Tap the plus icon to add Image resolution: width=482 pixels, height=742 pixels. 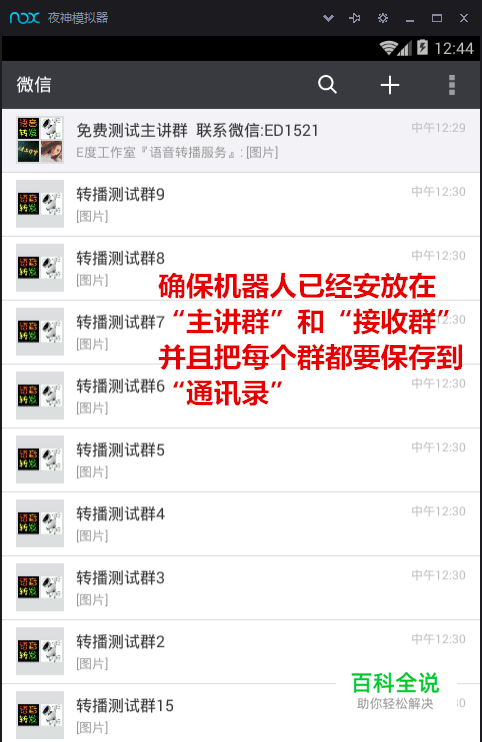click(390, 85)
